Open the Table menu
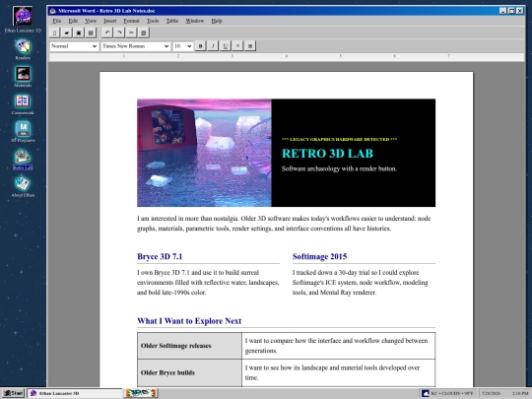Viewport: 532px width, 399px height. pyautogui.click(x=172, y=21)
